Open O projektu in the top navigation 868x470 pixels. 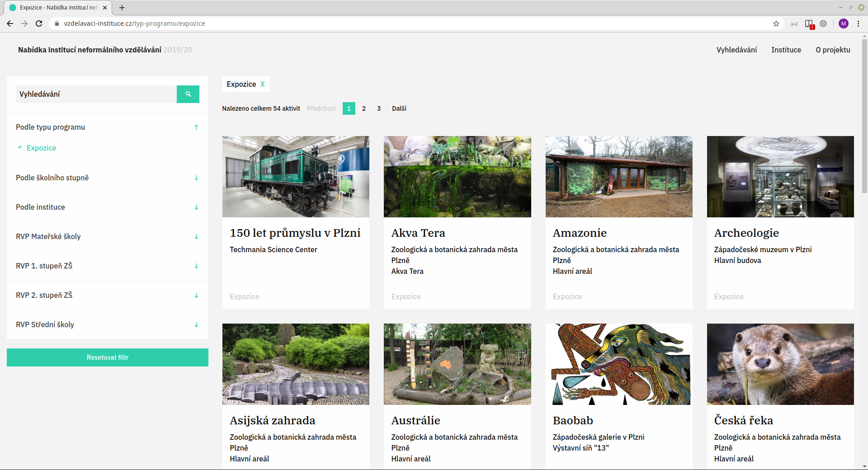click(833, 50)
